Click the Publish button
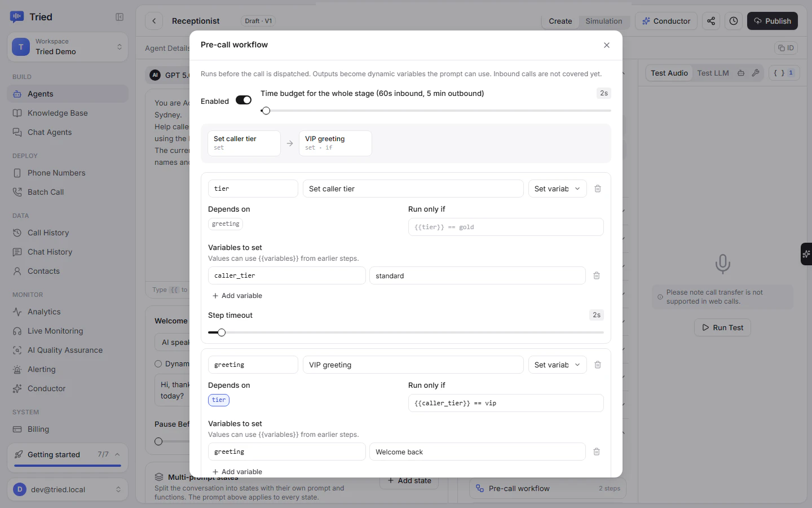The height and width of the screenshot is (508, 812). tap(773, 21)
